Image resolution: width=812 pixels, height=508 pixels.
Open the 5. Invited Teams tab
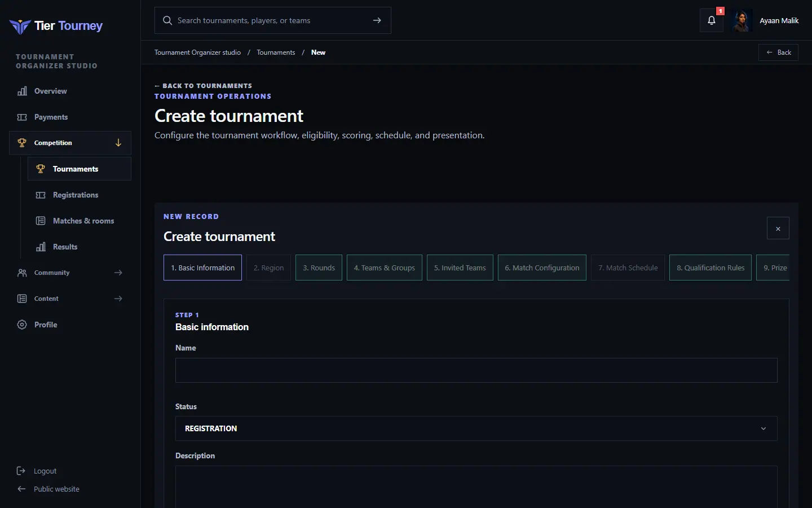pos(460,268)
